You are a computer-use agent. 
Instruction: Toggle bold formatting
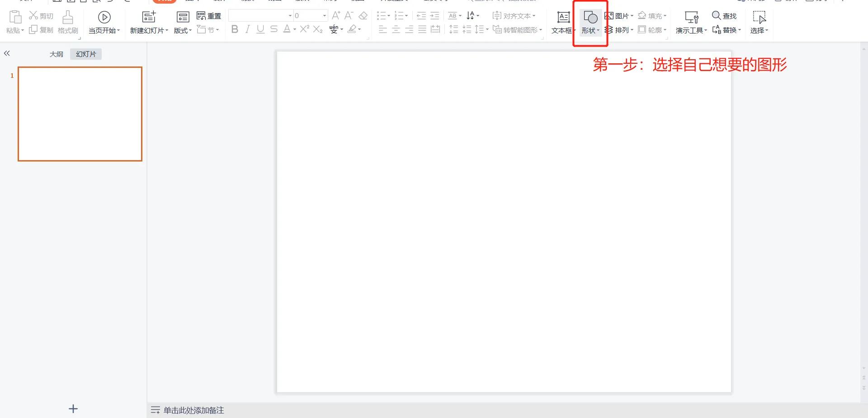[x=235, y=29]
